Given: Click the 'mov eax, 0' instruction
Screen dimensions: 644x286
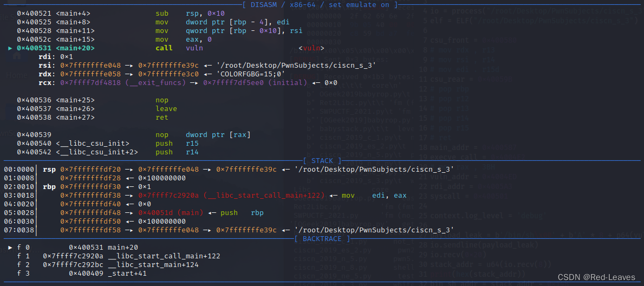Looking at the screenshot, I should pos(184,40).
